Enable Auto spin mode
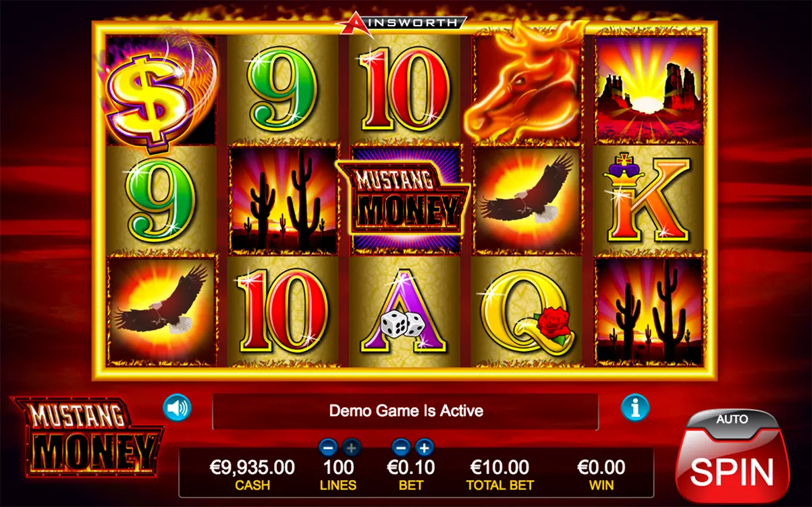Screen dimensions: 812x507 732,420
